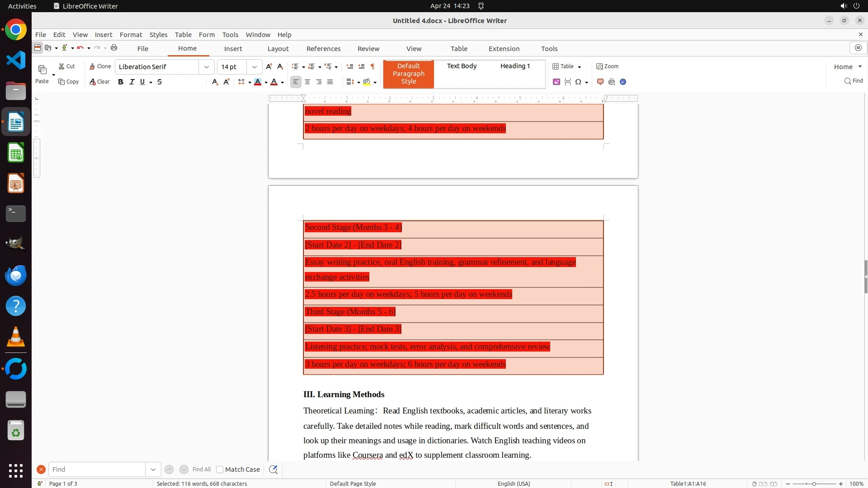This screenshot has height=488, width=868.
Task: Click the Find All button
Action: [x=201, y=469]
